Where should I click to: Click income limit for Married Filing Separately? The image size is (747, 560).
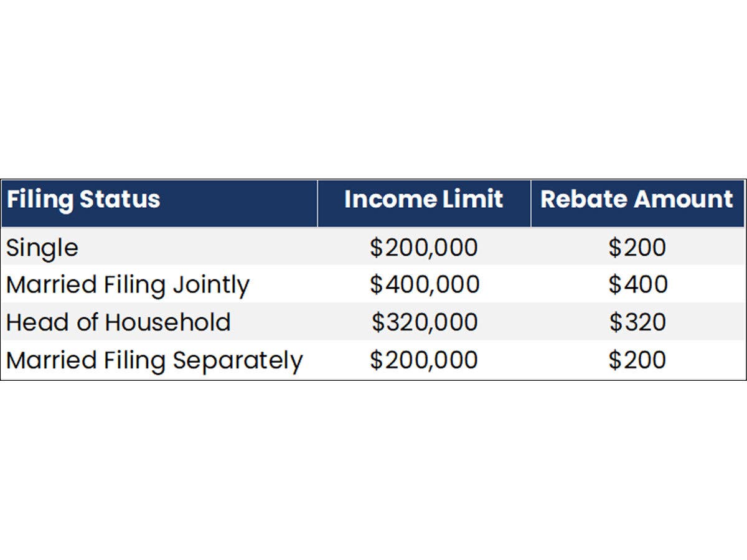point(424,360)
